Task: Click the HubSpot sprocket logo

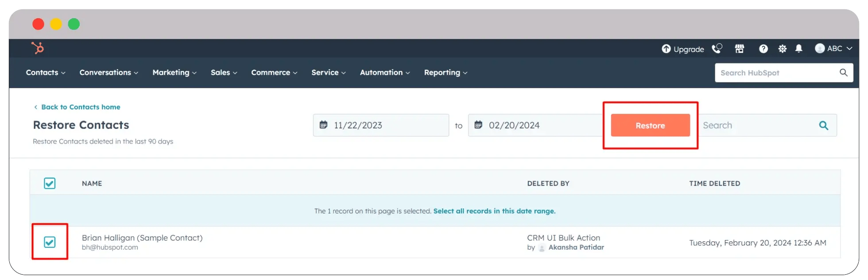Action: tap(38, 48)
